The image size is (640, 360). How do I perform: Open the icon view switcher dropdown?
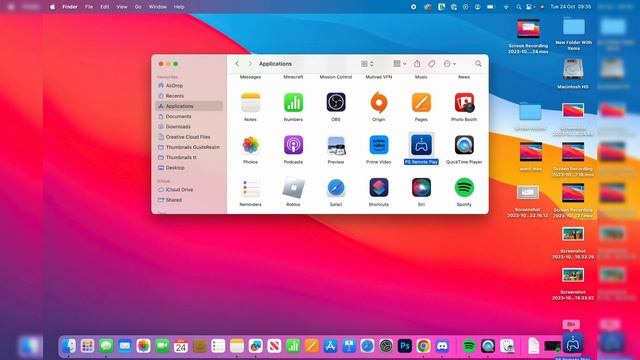(367, 64)
